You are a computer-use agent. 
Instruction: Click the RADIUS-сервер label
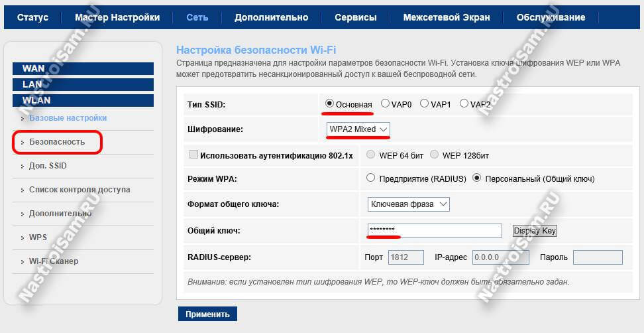pos(219,257)
